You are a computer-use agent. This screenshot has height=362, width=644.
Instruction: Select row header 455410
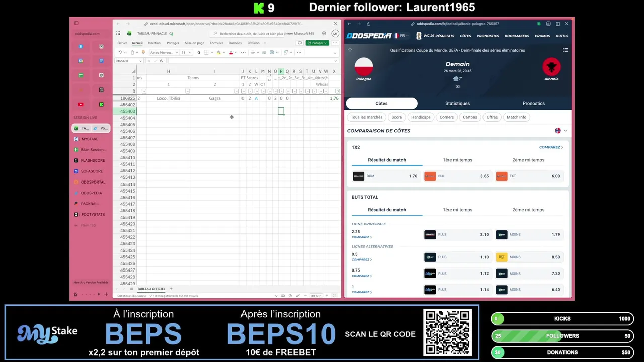click(x=128, y=158)
